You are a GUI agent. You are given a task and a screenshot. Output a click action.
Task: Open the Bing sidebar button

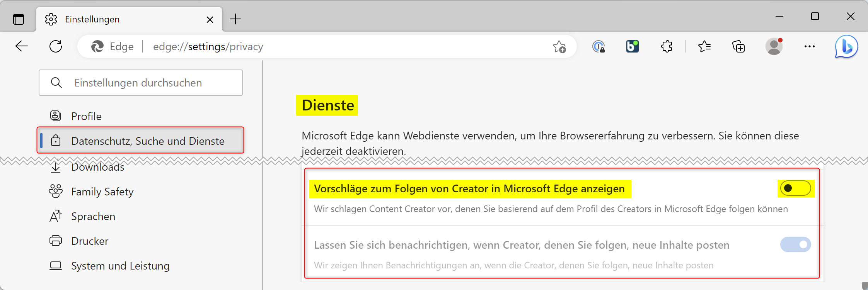click(x=846, y=47)
